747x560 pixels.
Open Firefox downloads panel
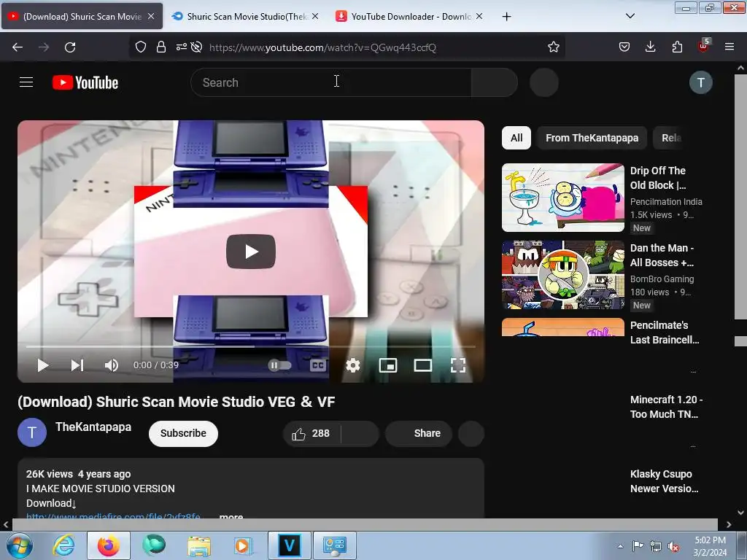(650, 47)
